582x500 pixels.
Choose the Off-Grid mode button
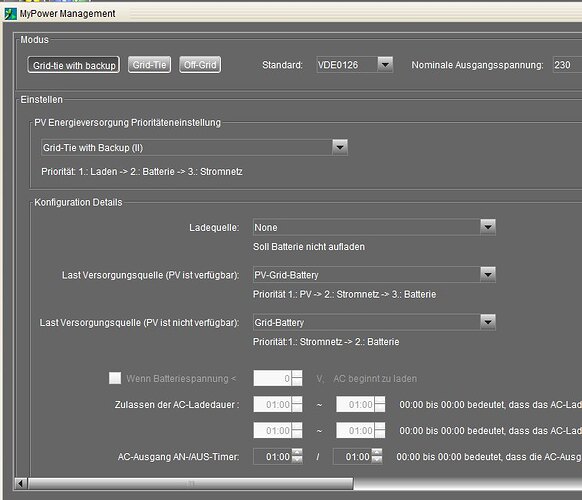pos(200,65)
